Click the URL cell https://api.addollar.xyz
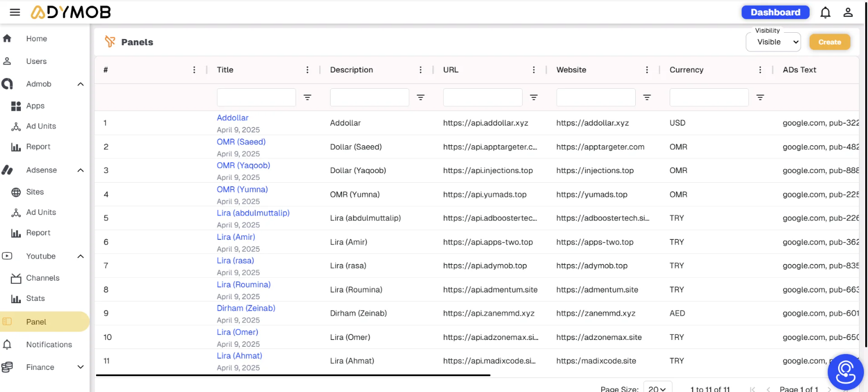Image resolution: width=868 pixels, height=392 pixels. point(486,123)
